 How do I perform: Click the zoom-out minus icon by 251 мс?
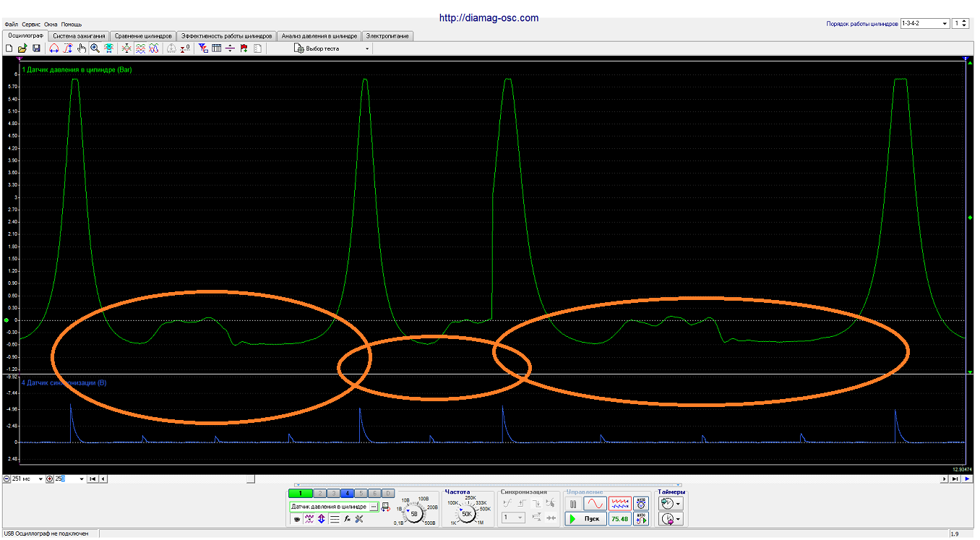(x=7, y=479)
